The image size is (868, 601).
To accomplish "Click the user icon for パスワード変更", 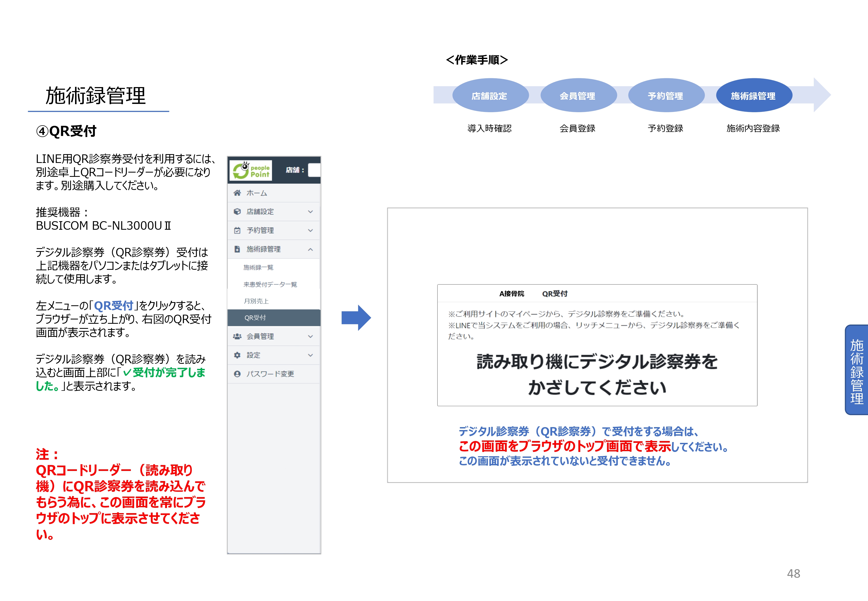I will point(237,374).
